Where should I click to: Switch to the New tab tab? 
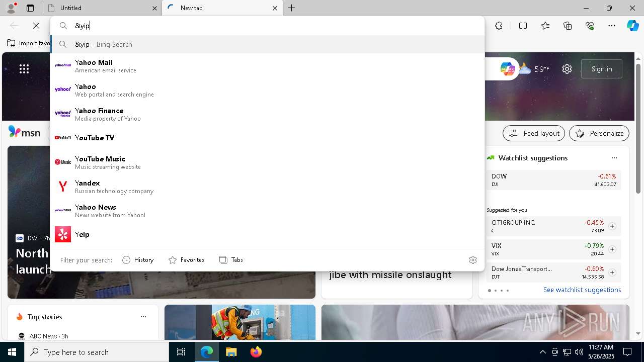[x=221, y=8]
